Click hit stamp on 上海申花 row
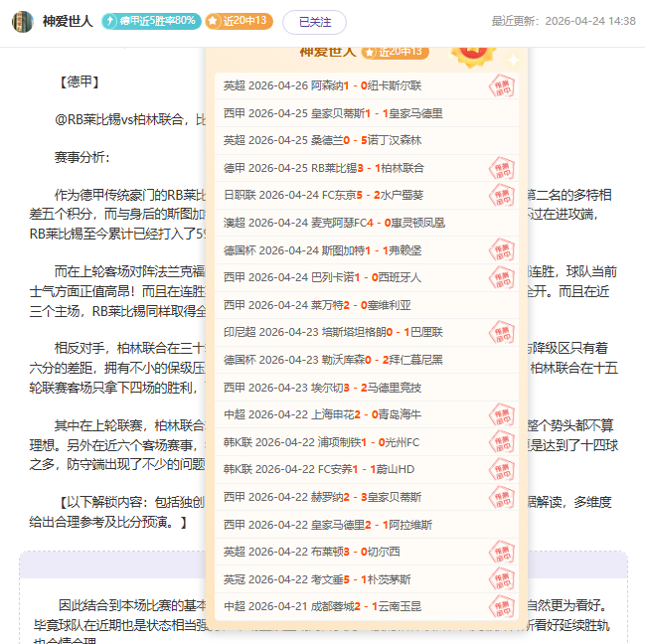The width and height of the screenshot is (645, 644). point(502,414)
